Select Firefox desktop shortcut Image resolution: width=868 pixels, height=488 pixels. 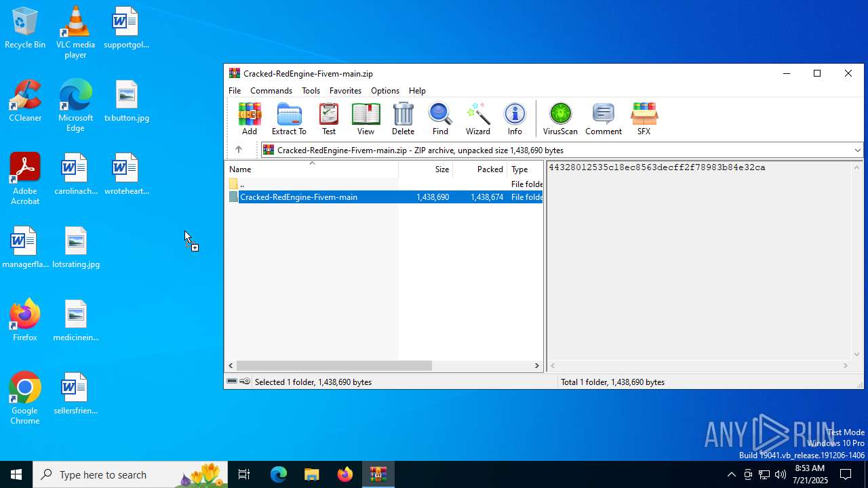25,321
